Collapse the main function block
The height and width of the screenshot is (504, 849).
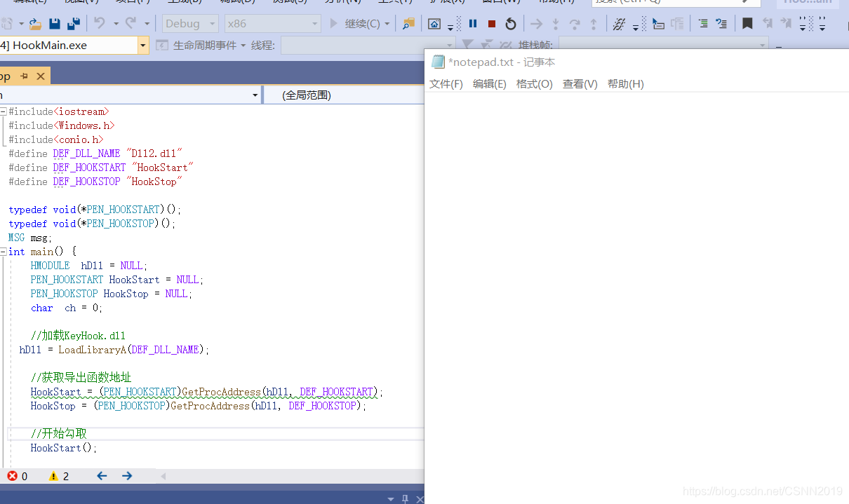coord(4,252)
